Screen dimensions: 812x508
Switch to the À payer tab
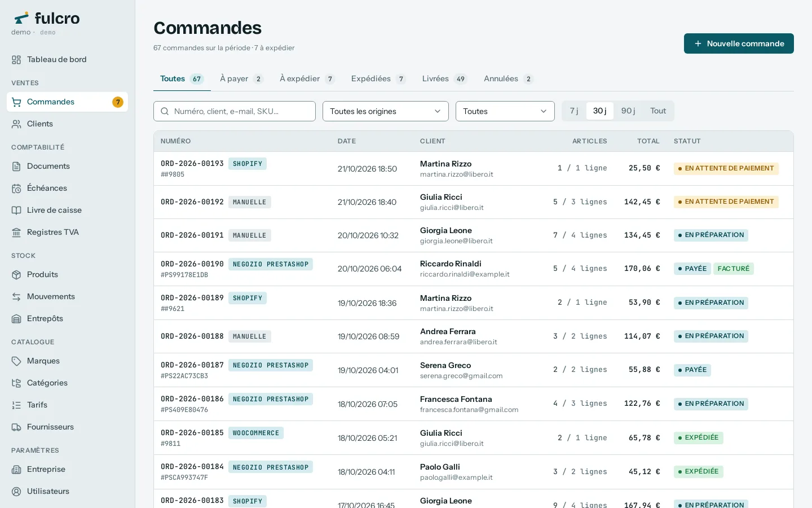(x=242, y=79)
